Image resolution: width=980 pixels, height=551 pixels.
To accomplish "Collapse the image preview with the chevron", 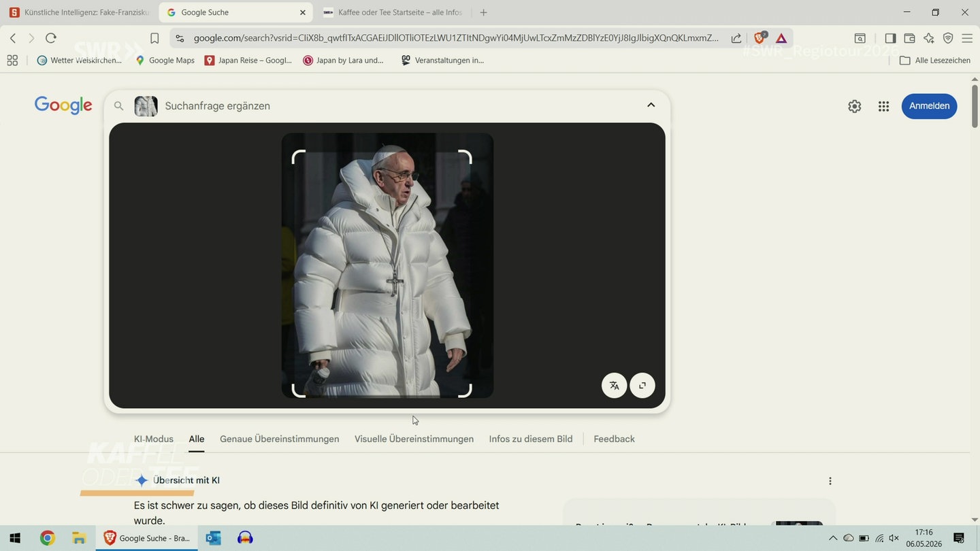I will pos(651,105).
